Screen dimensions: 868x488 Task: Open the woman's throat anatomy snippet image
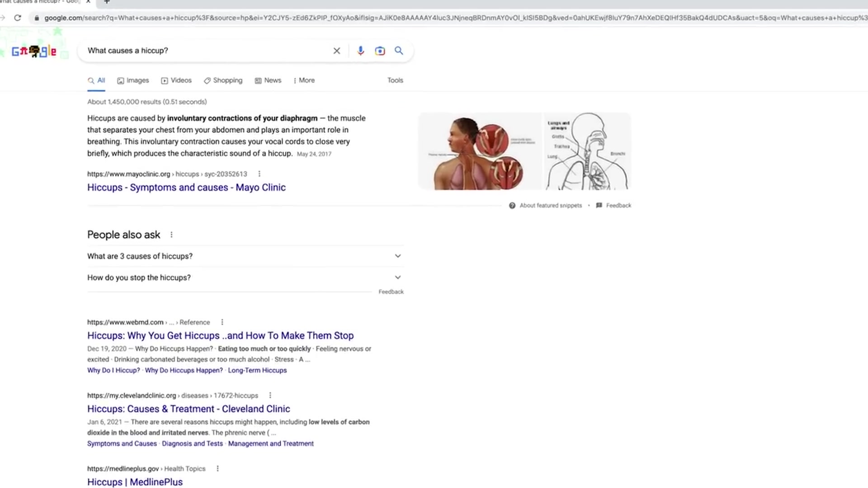(x=479, y=151)
